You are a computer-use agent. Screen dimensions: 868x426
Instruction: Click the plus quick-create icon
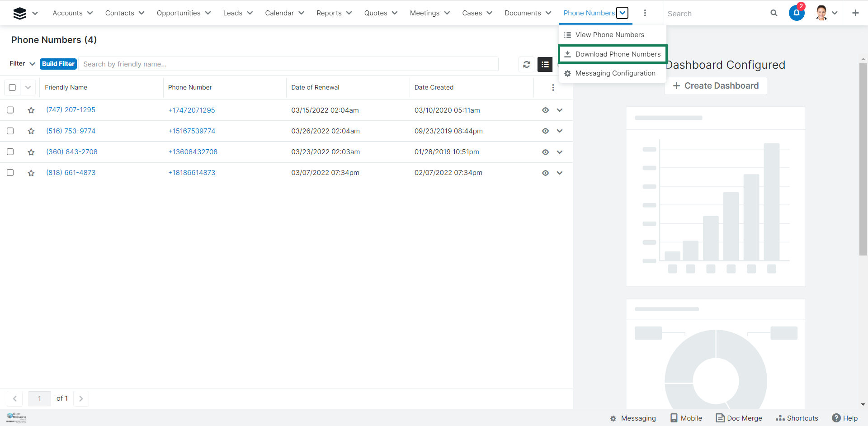point(855,13)
